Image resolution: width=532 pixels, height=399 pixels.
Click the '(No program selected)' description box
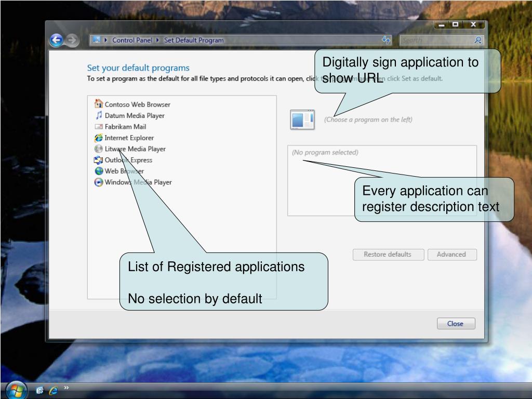pos(382,180)
